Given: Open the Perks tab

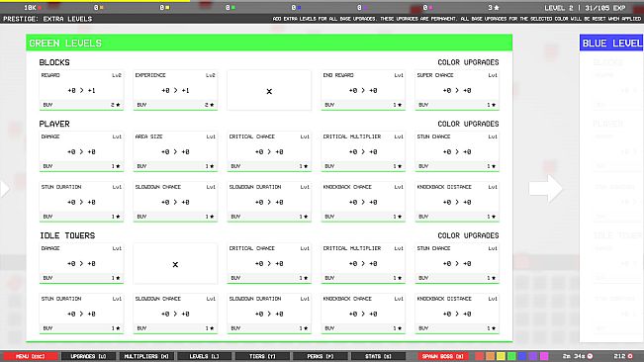Looking at the screenshot, I should 321,356.
